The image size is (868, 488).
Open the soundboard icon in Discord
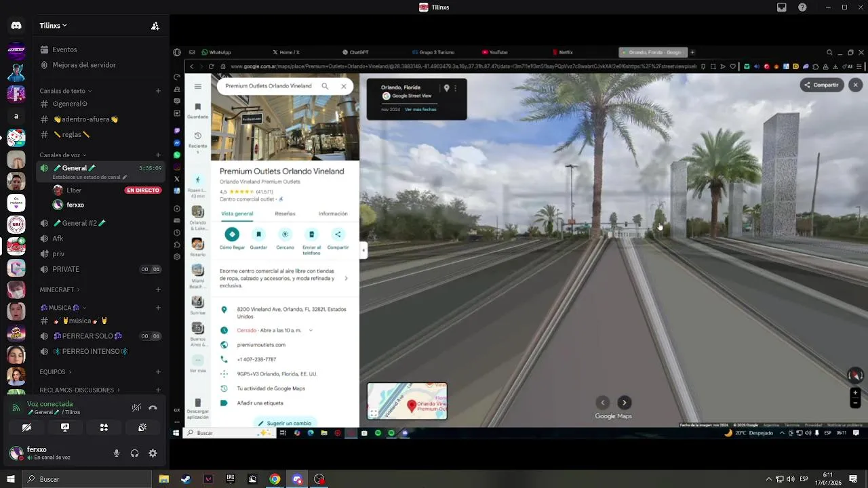pos(142,428)
